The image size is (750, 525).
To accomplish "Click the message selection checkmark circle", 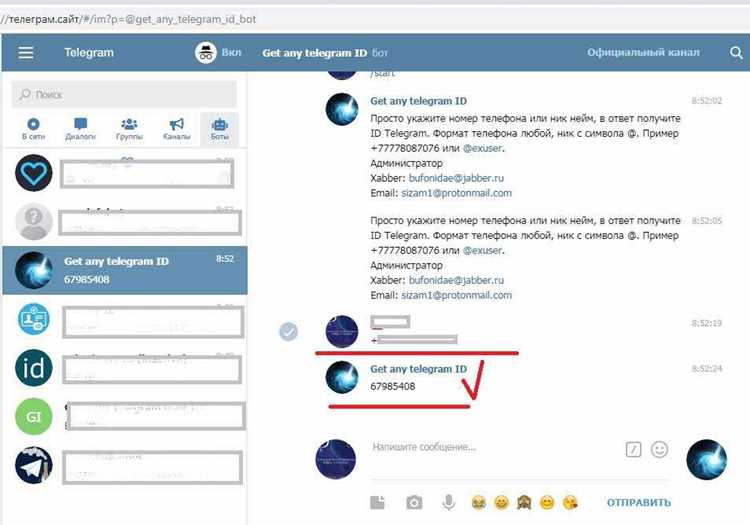I will [288, 331].
